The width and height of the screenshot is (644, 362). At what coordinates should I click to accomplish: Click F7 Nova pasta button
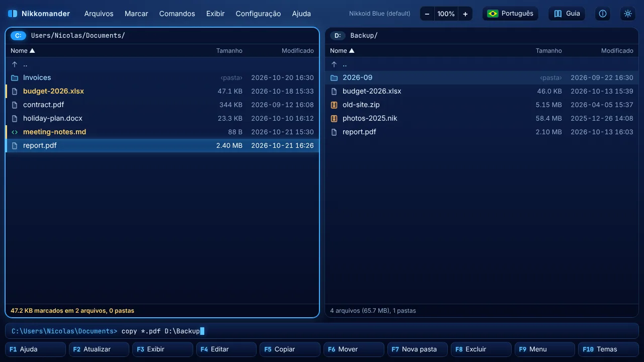point(417,349)
